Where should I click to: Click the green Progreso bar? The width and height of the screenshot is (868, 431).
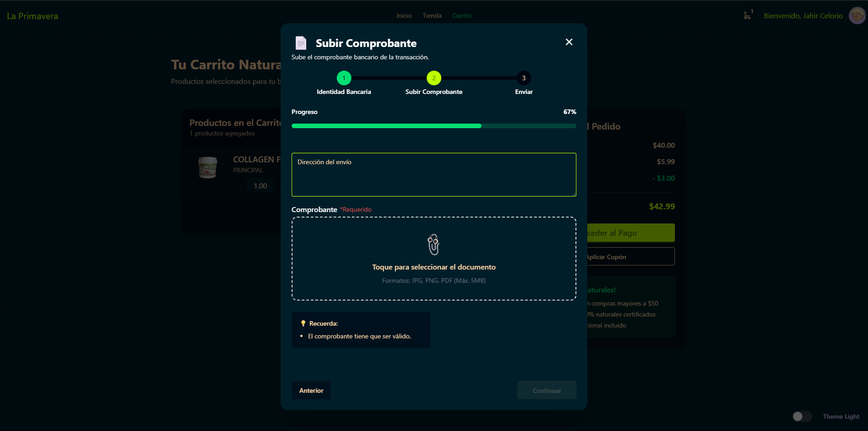click(x=386, y=126)
